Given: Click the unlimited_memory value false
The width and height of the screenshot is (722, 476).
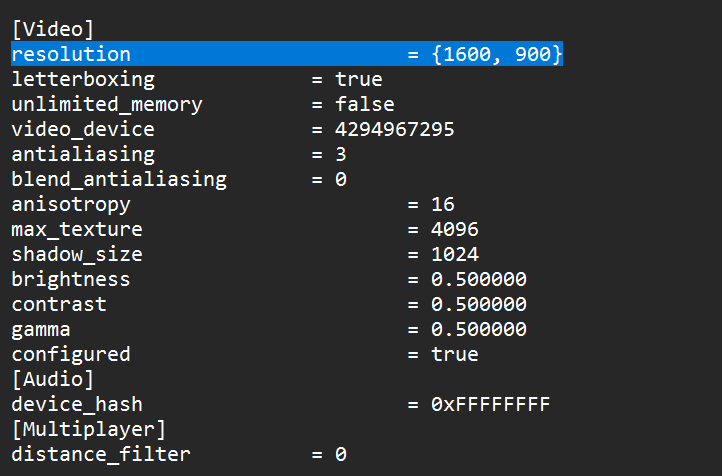Looking at the screenshot, I should pyautogui.click(x=365, y=104).
